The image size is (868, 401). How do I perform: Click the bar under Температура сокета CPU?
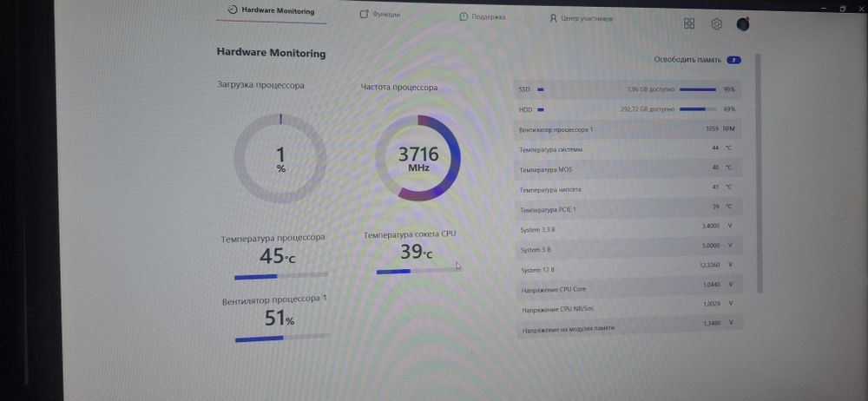[418, 271]
